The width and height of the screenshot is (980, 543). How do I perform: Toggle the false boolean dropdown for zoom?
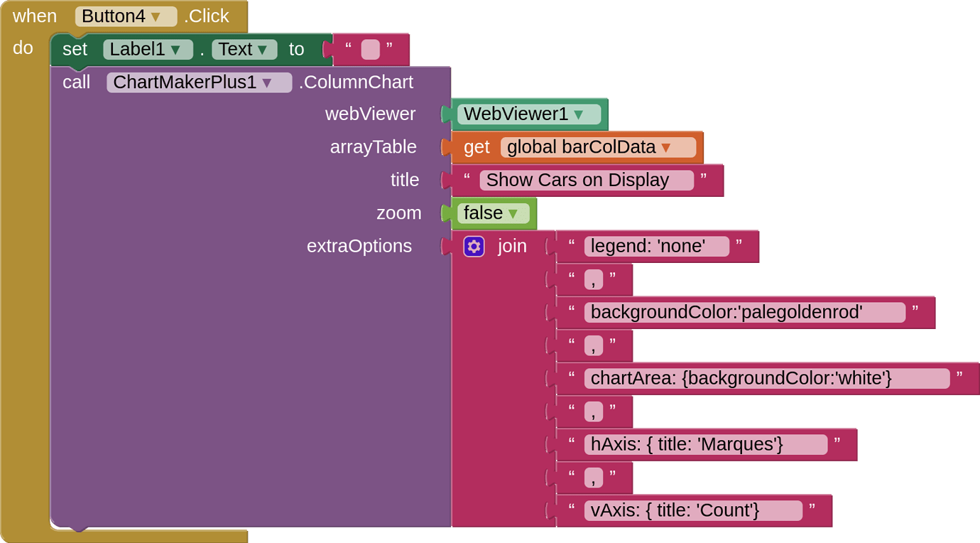[493, 213]
